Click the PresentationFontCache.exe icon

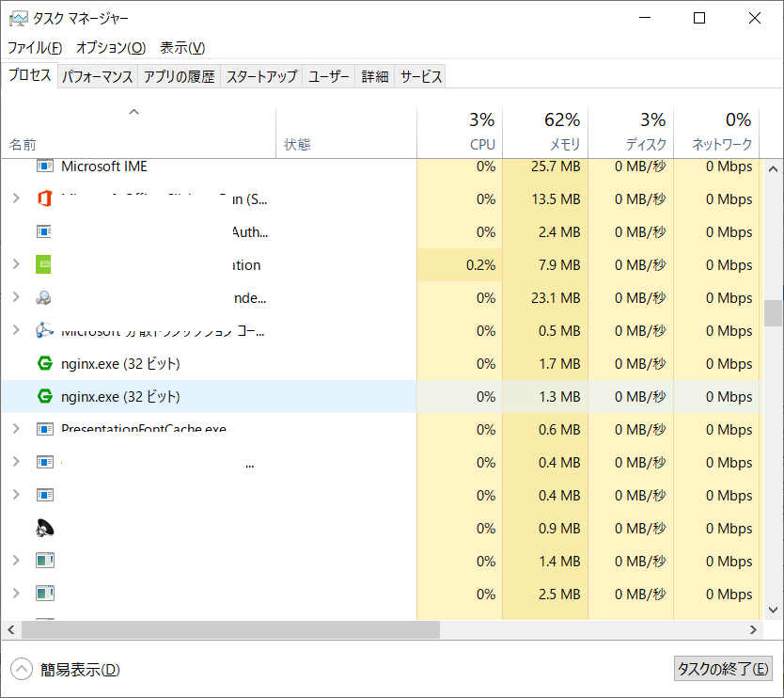pos(45,429)
